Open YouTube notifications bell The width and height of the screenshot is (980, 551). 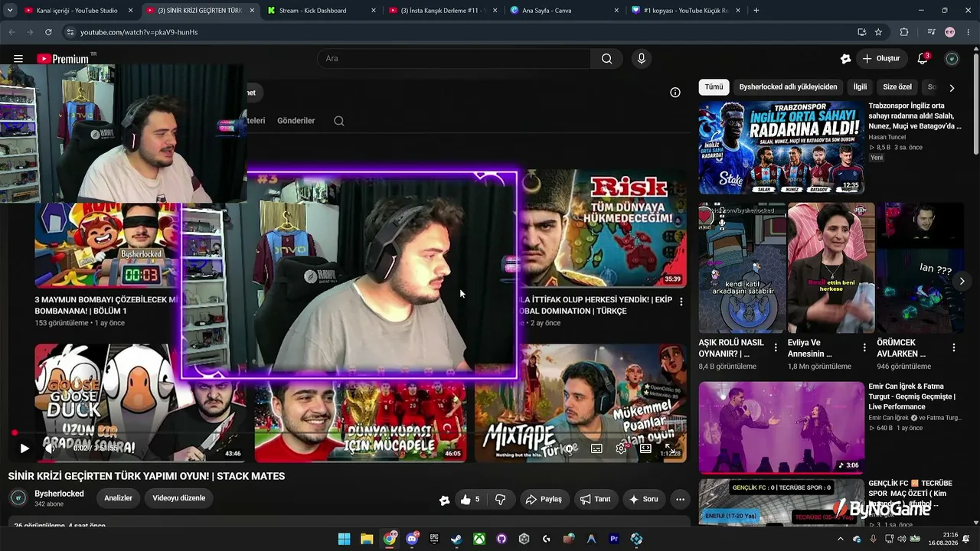pos(923,59)
